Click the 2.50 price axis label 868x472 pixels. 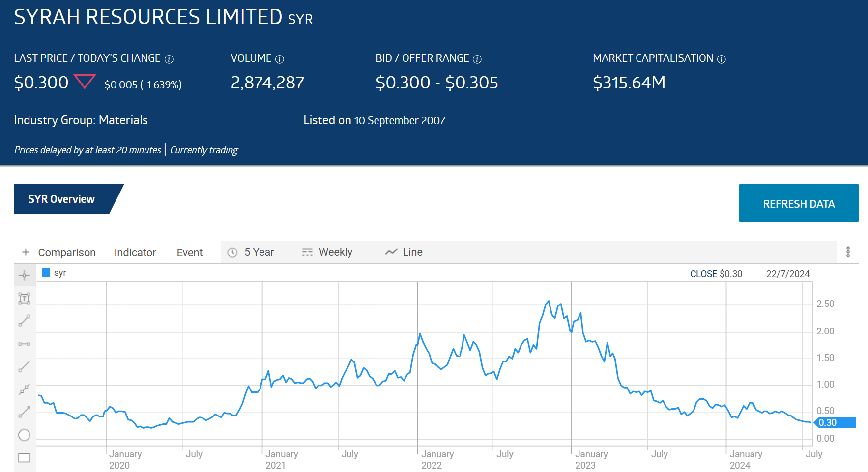pos(825,304)
